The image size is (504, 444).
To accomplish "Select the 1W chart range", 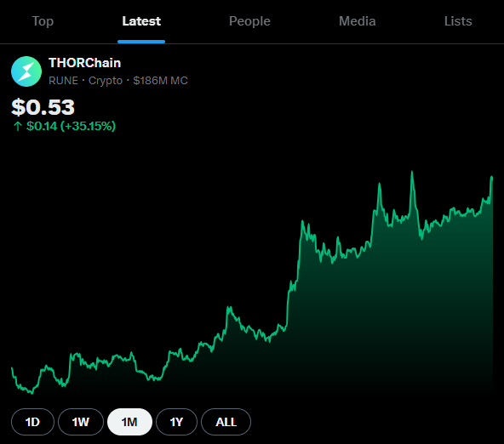I will click(x=81, y=422).
